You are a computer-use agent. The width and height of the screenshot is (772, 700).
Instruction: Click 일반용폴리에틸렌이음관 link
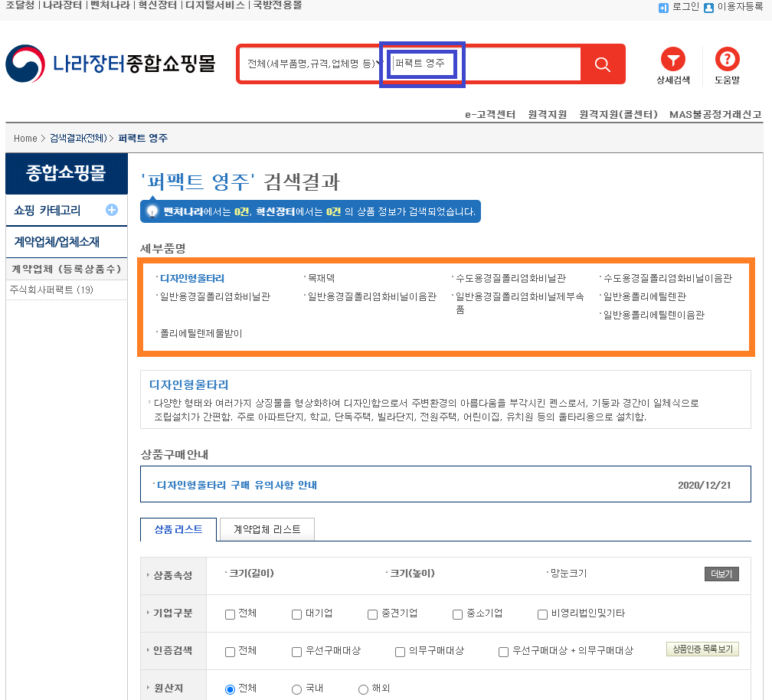(x=654, y=315)
